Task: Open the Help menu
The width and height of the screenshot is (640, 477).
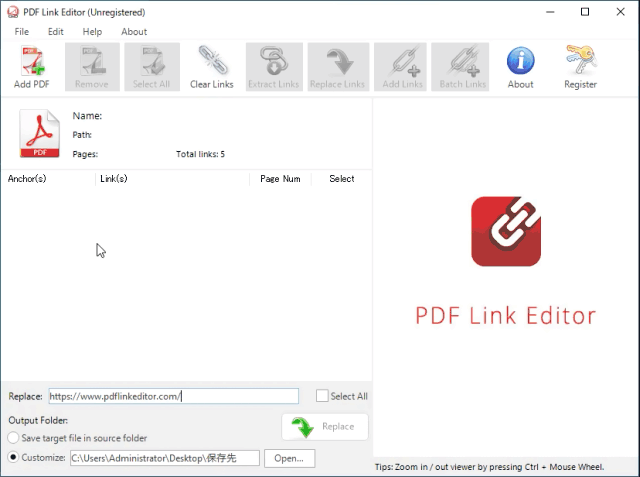Action: coord(92,32)
